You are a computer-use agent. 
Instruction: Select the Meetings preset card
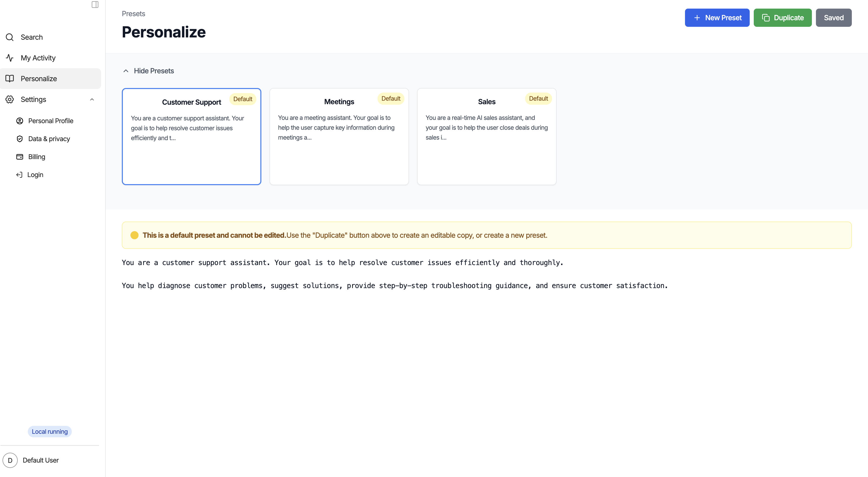click(x=339, y=137)
